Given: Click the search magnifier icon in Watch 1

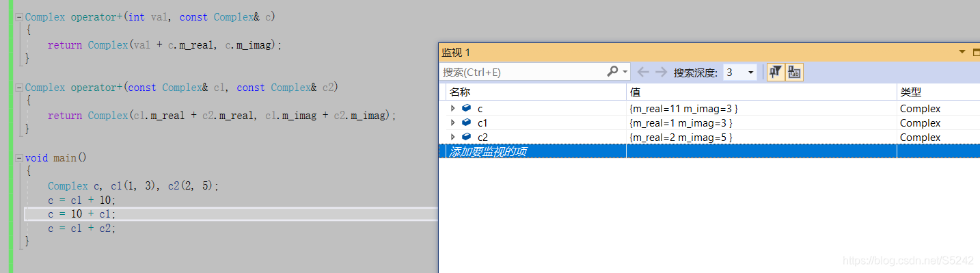Looking at the screenshot, I should (612, 72).
